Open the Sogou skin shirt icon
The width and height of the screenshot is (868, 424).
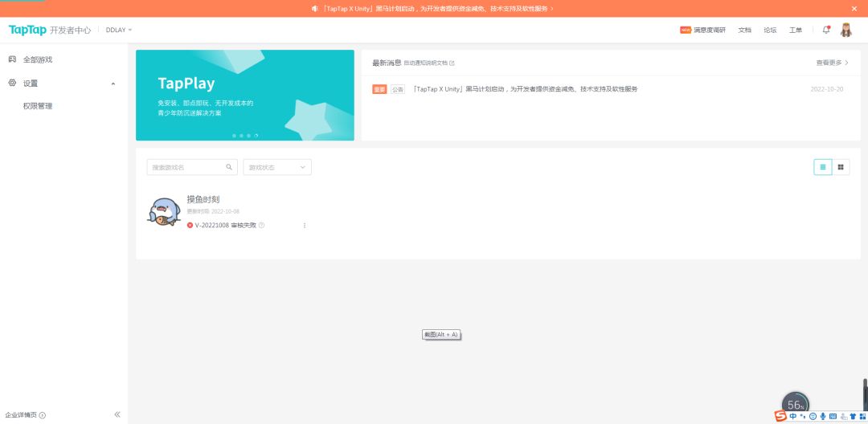[853, 416]
